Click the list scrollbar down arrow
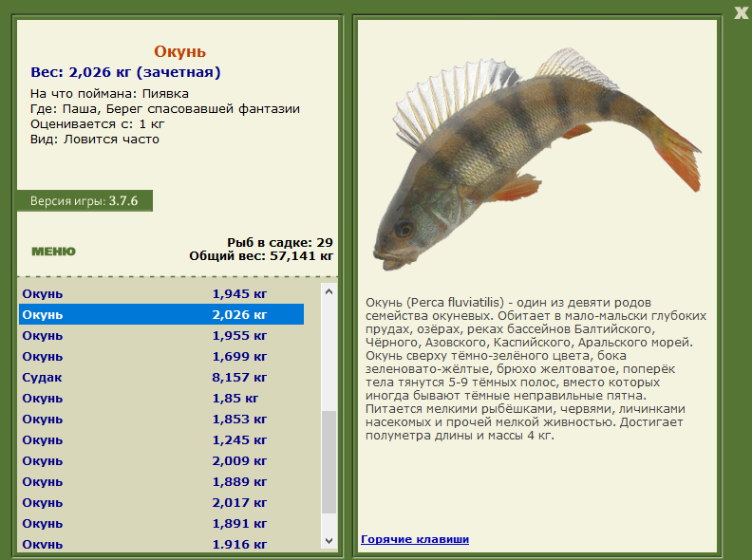Viewport: 752px width, 560px height. pyautogui.click(x=329, y=541)
